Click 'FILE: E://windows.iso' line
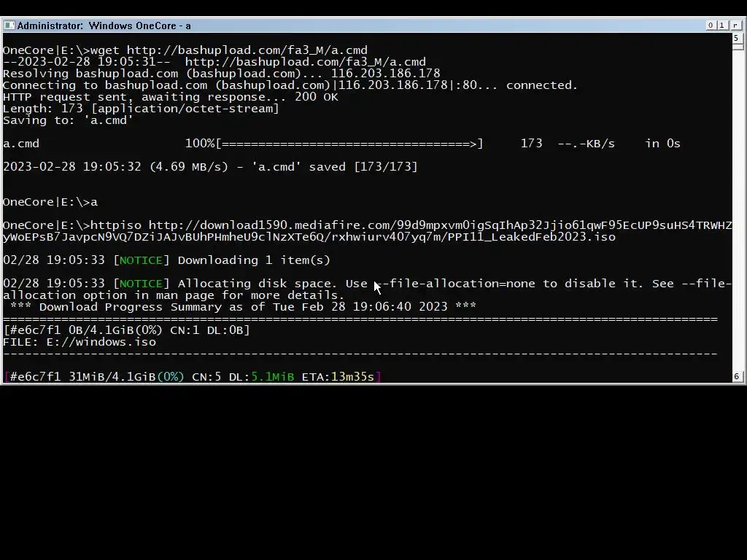 coord(79,342)
